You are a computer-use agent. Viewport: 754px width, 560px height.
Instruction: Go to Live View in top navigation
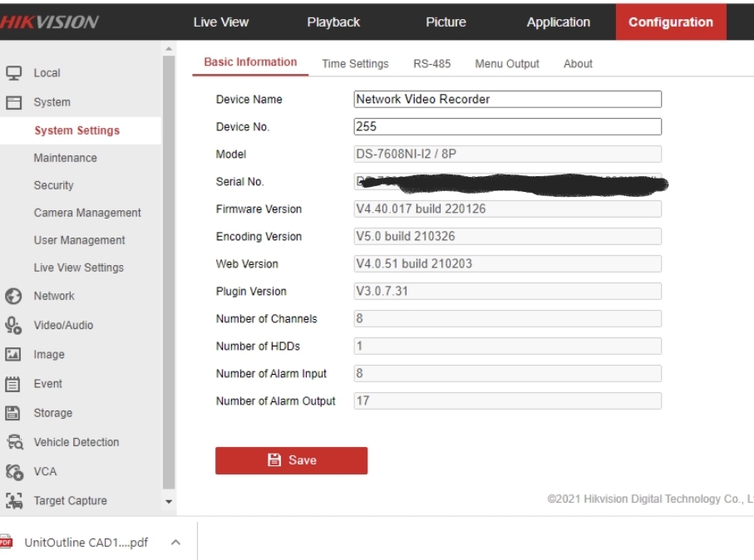click(220, 22)
